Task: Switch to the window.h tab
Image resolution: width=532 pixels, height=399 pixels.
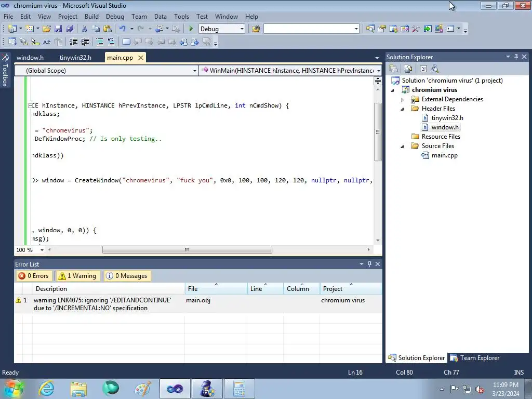Action: pos(30,58)
